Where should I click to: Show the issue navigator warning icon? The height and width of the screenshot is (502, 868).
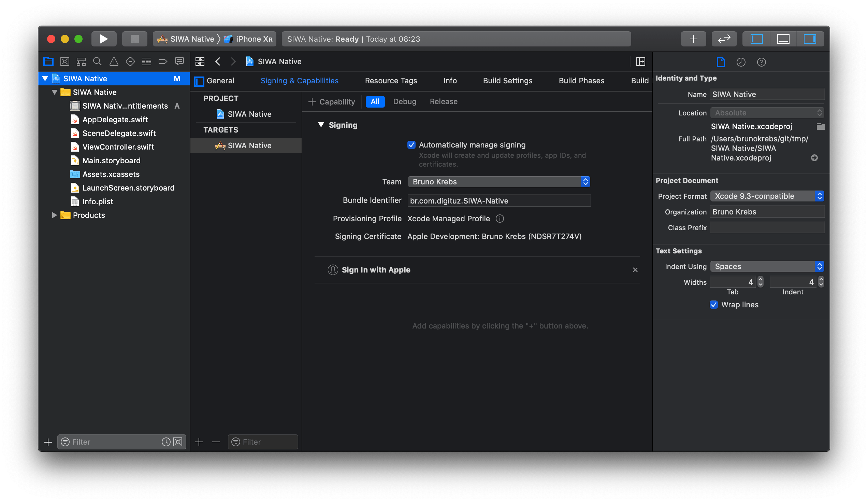pos(114,62)
